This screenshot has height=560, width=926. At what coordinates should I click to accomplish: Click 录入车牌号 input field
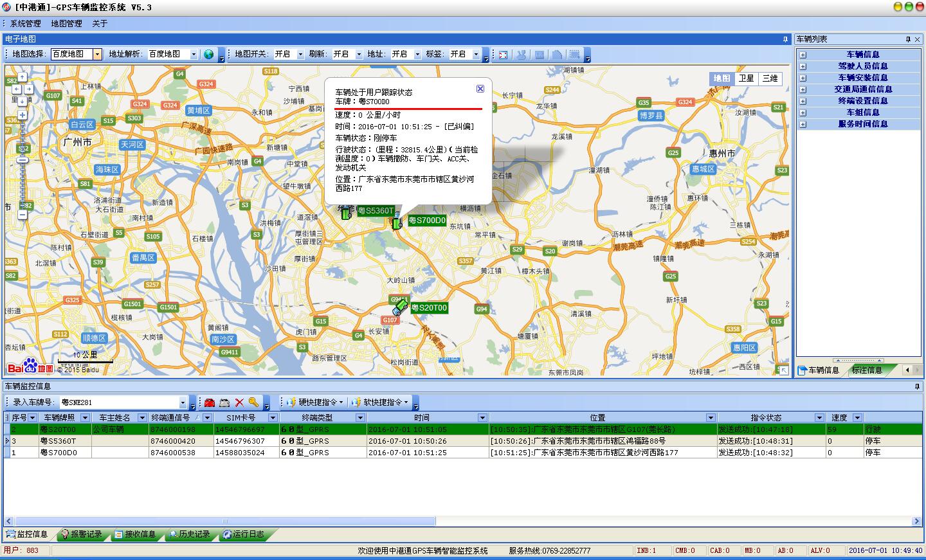pos(119,402)
